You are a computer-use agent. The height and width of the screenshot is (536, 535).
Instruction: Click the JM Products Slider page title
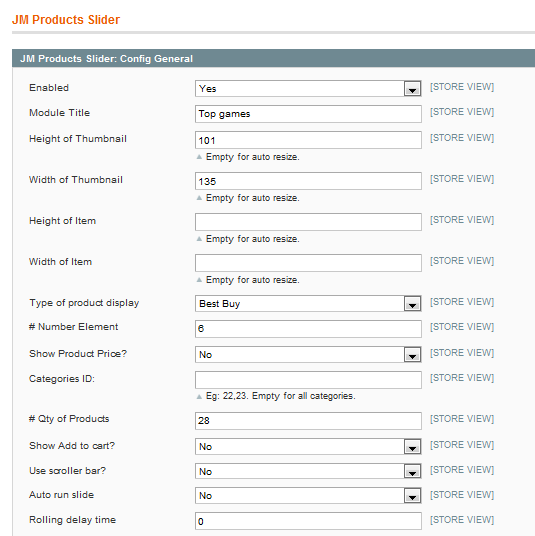66,20
